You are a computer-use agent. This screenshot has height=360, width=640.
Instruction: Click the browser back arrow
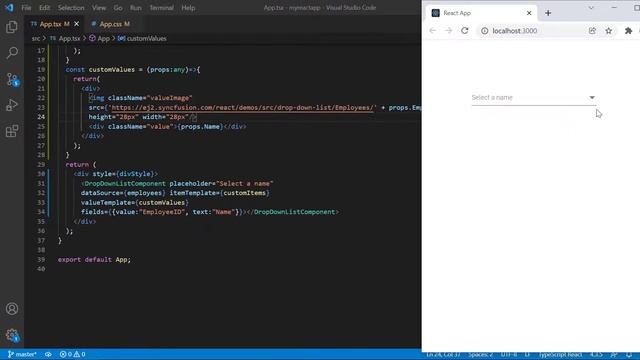click(433, 31)
